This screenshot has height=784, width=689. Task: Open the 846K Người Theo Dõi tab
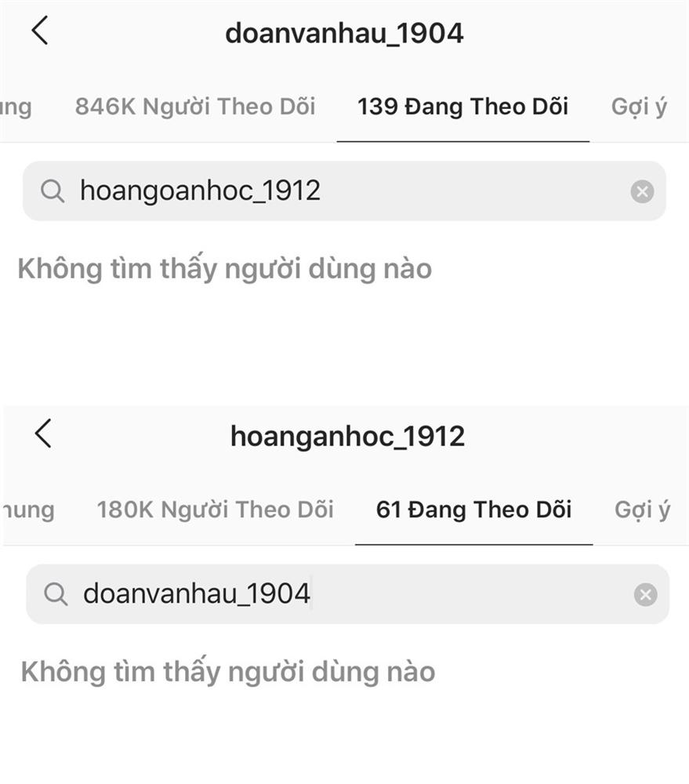(197, 107)
